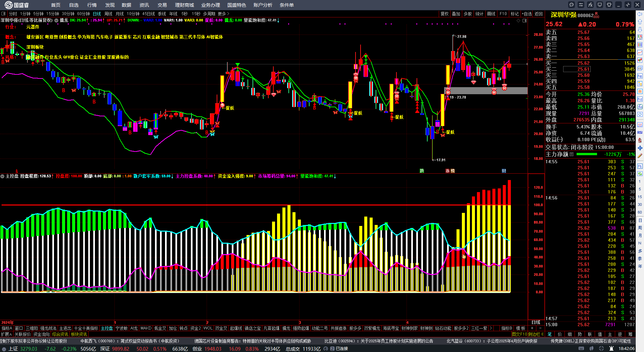Select the MAKD indicator tab
This screenshot has width=644, height=352.
tap(146, 328)
